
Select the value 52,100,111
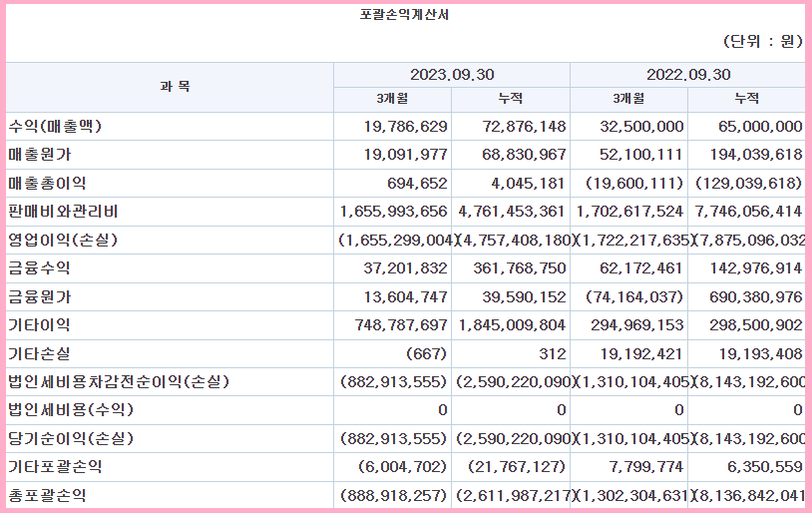pos(641,155)
